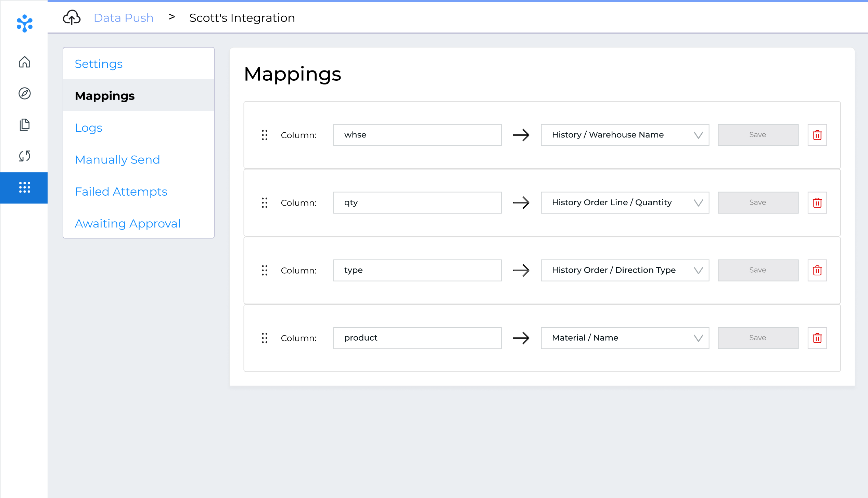Click the blue app logo at top left
868x498 pixels.
tap(24, 24)
